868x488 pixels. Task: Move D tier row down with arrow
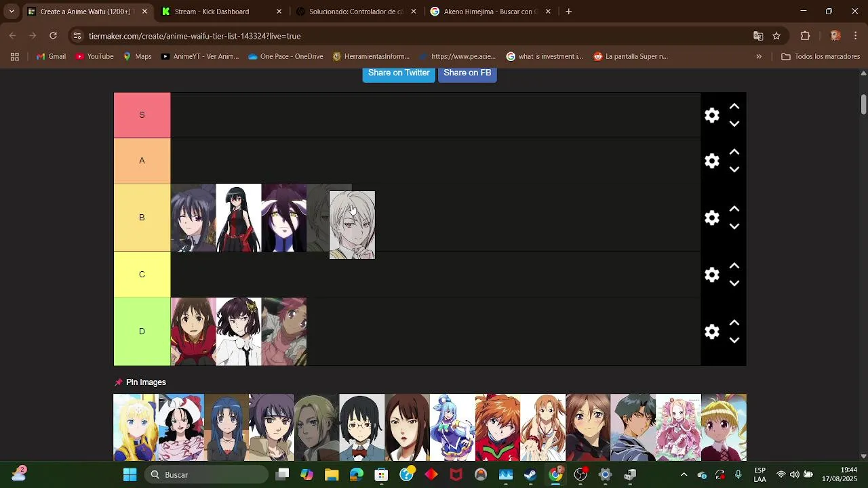pyautogui.click(x=734, y=340)
